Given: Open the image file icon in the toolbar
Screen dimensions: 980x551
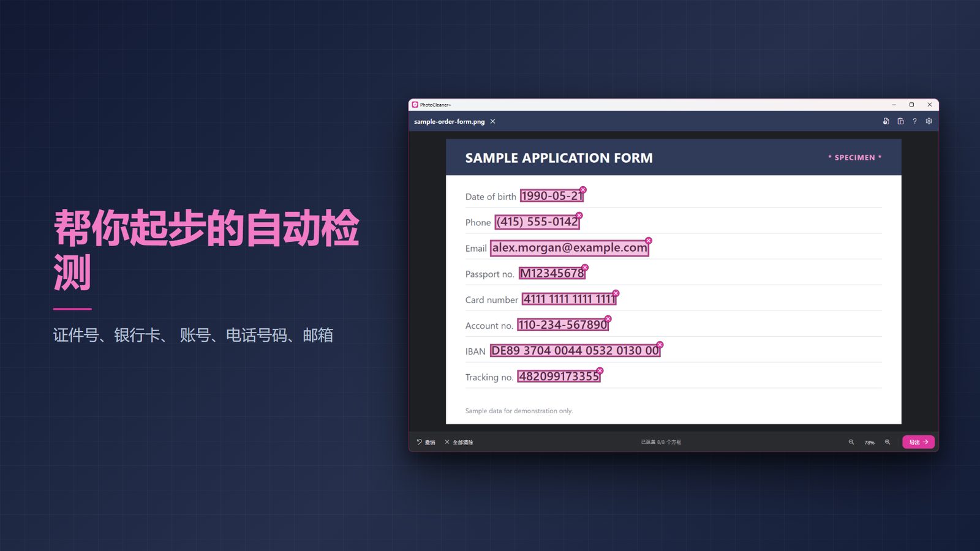Looking at the screenshot, I should pos(886,121).
